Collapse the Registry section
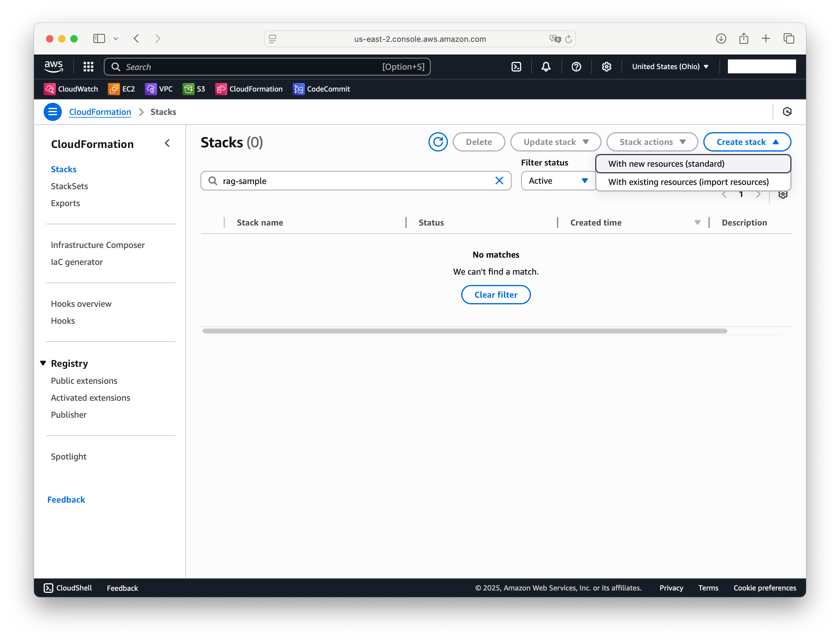 pos(43,363)
